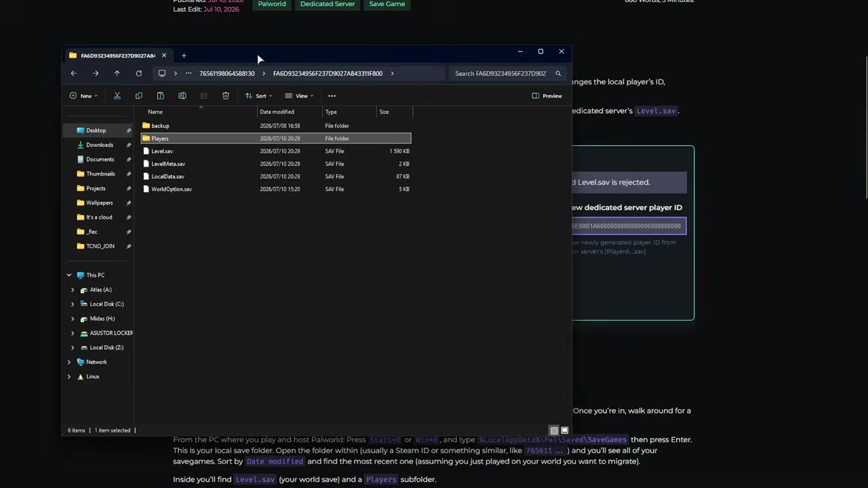Toggle the Preview pane
This screenshot has height=488, width=868.
tap(547, 96)
